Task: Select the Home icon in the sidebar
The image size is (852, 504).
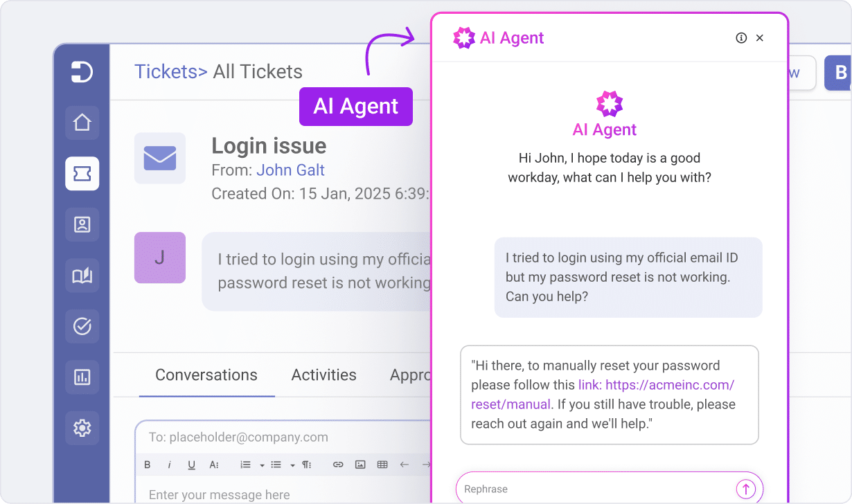Action: (82, 123)
